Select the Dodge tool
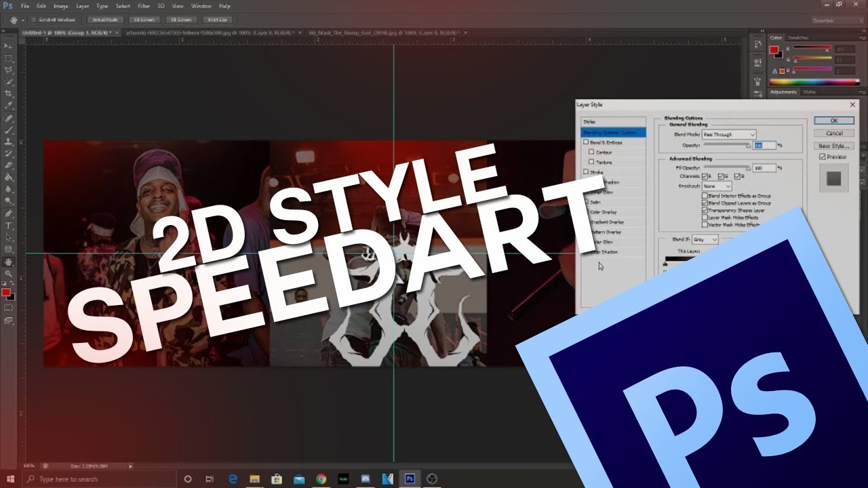This screenshot has height=488, width=868. [8, 201]
